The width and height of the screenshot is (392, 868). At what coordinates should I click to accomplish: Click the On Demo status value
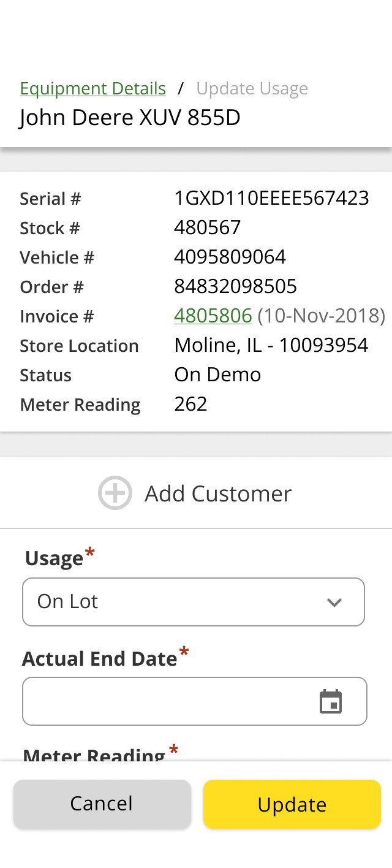point(218,375)
